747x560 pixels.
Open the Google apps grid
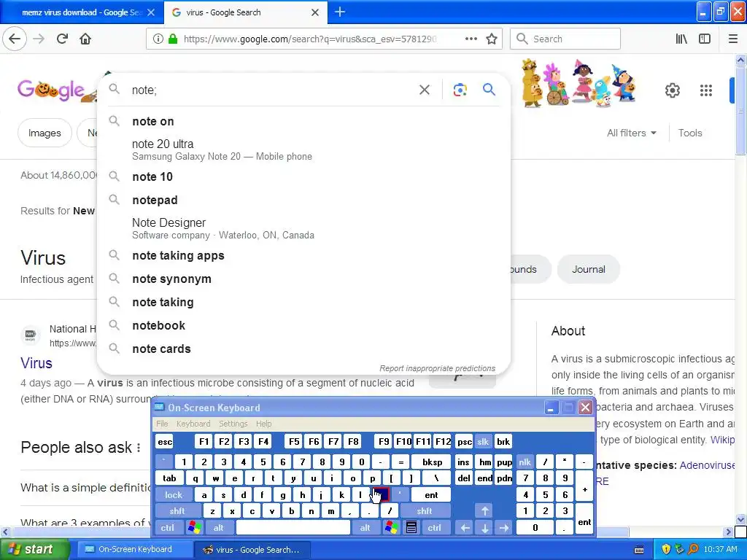(706, 90)
